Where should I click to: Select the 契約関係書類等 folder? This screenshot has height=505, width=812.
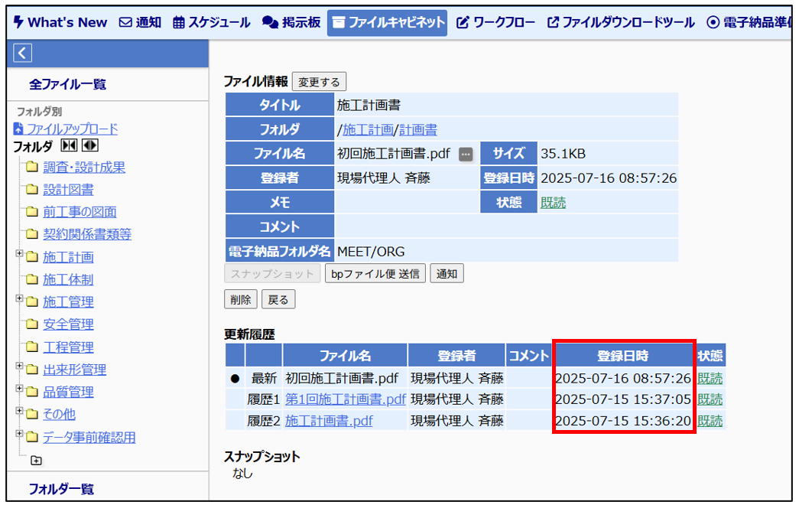pyautogui.click(x=87, y=234)
